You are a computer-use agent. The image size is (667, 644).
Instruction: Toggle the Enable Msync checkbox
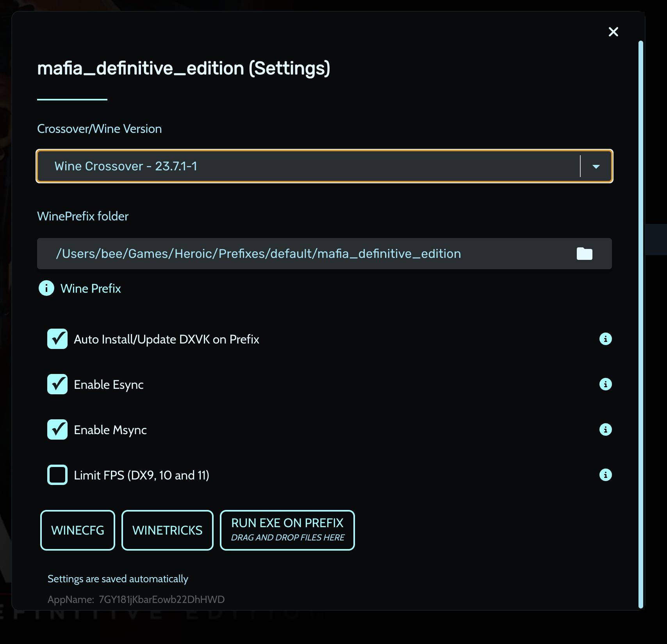pyautogui.click(x=57, y=429)
